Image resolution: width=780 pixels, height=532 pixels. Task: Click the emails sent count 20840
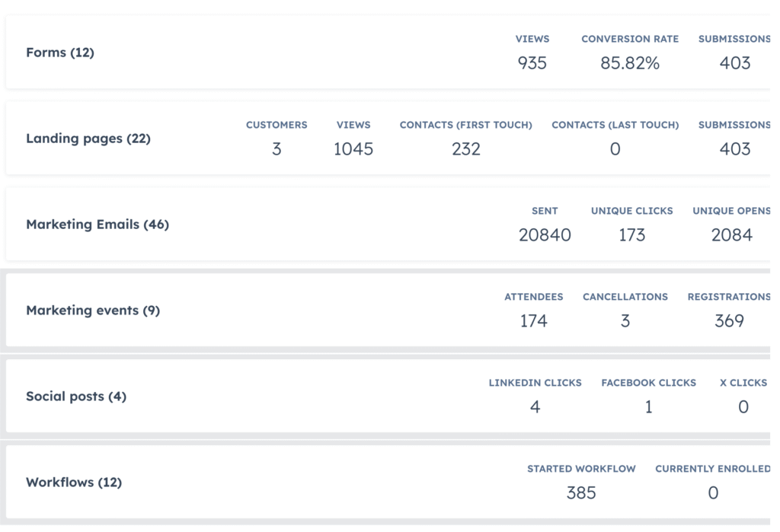545,235
